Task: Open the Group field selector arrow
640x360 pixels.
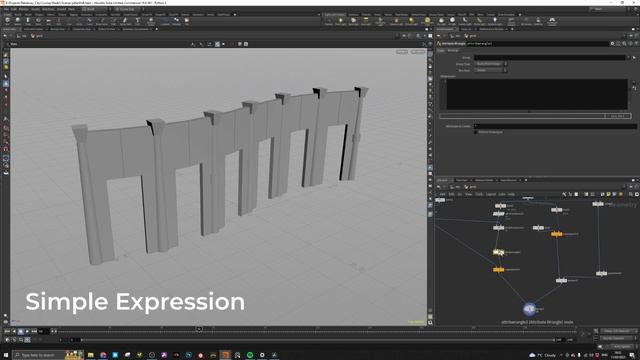Action: coord(629,58)
